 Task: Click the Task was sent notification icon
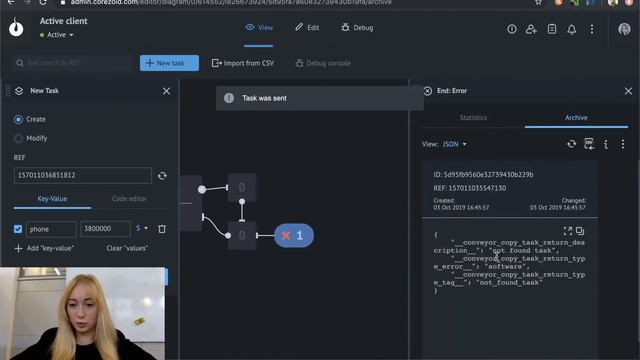tap(229, 98)
